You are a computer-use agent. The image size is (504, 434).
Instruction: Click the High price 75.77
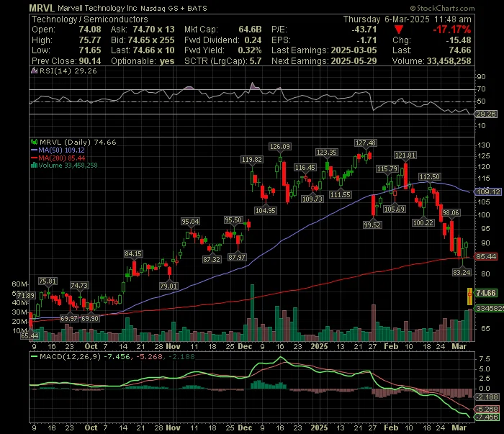[90, 40]
